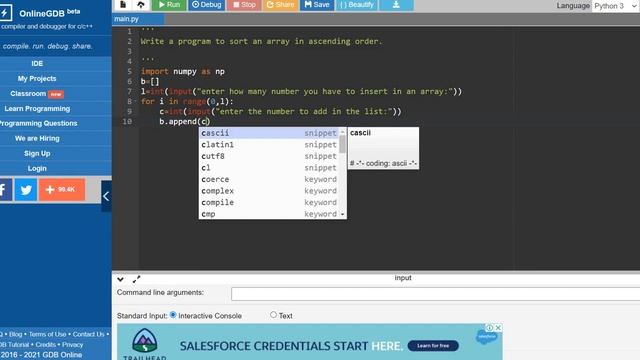Click Sign Up in sidebar
Image resolution: width=640 pixels, height=360 pixels.
[x=37, y=153]
